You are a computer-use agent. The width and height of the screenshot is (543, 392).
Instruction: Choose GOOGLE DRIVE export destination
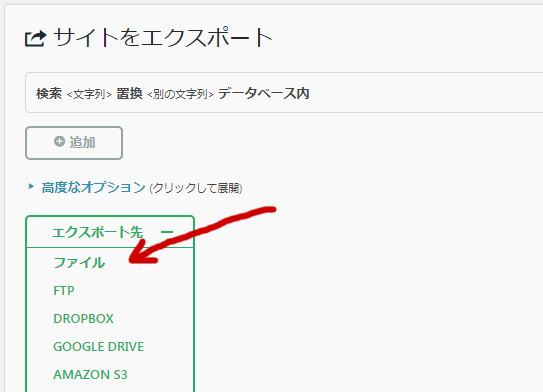pyautogui.click(x=98, y=347)
